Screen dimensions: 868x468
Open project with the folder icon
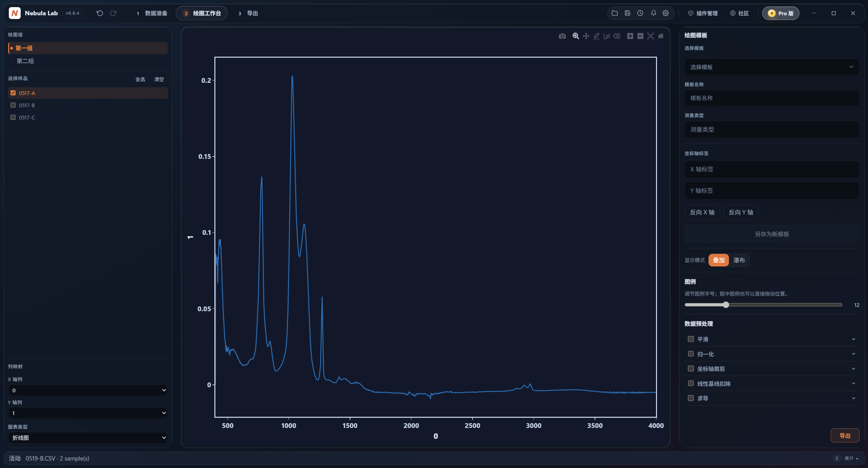pos(614,13)
